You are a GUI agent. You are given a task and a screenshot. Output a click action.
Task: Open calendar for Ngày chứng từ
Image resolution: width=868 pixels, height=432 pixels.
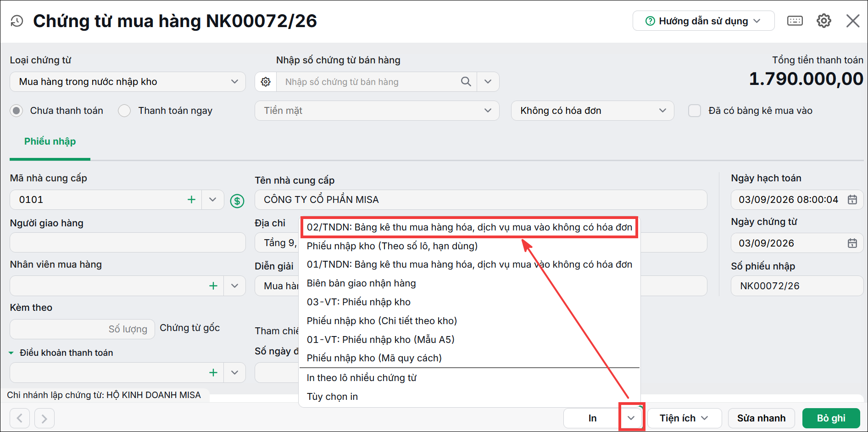[x=852, y=243]
